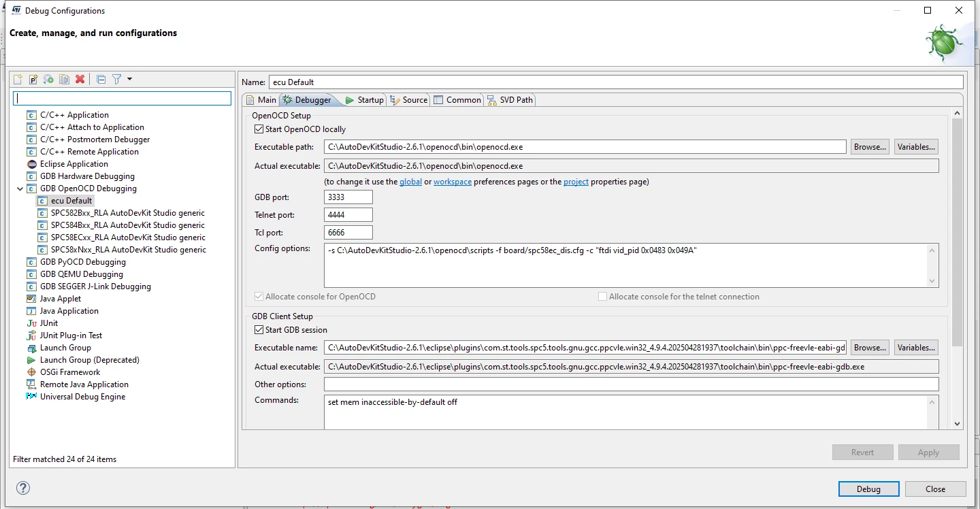
Task: Click the Tcl port field
Action: 348,233
